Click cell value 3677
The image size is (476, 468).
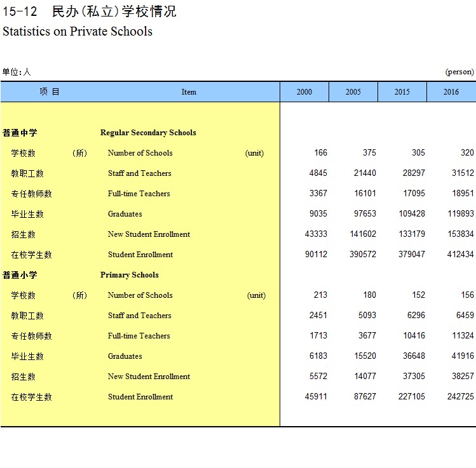coord(367,335)
